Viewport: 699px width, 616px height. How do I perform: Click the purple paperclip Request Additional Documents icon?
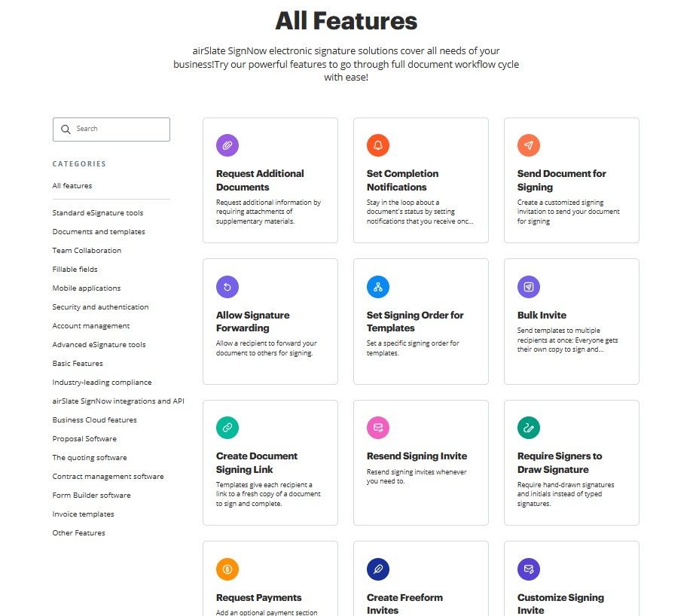click(227, 145)
